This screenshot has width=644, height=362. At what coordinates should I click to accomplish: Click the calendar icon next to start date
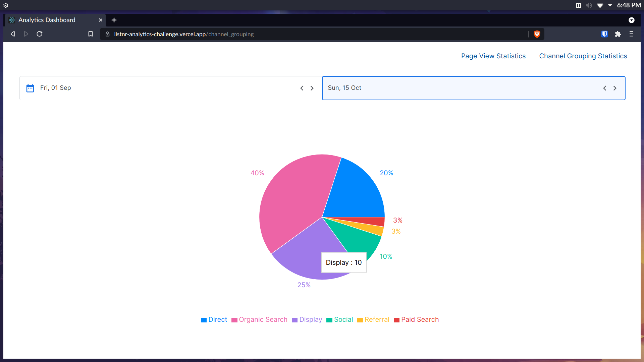[30, 88]
